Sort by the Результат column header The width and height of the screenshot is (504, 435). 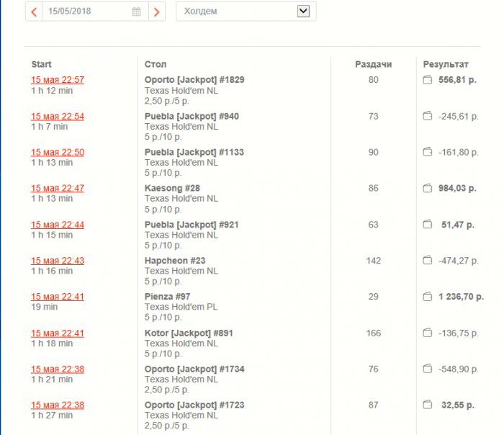pyautogui.click(x=446, y=64)
